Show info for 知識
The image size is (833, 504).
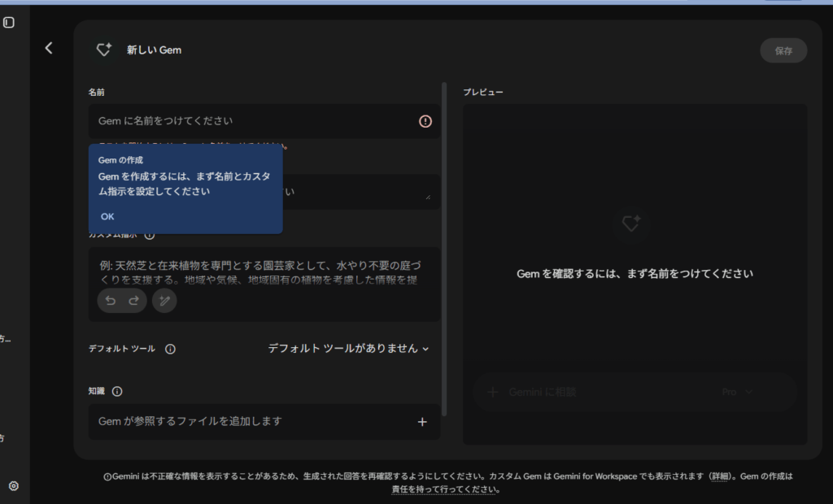tap(117, 391)
